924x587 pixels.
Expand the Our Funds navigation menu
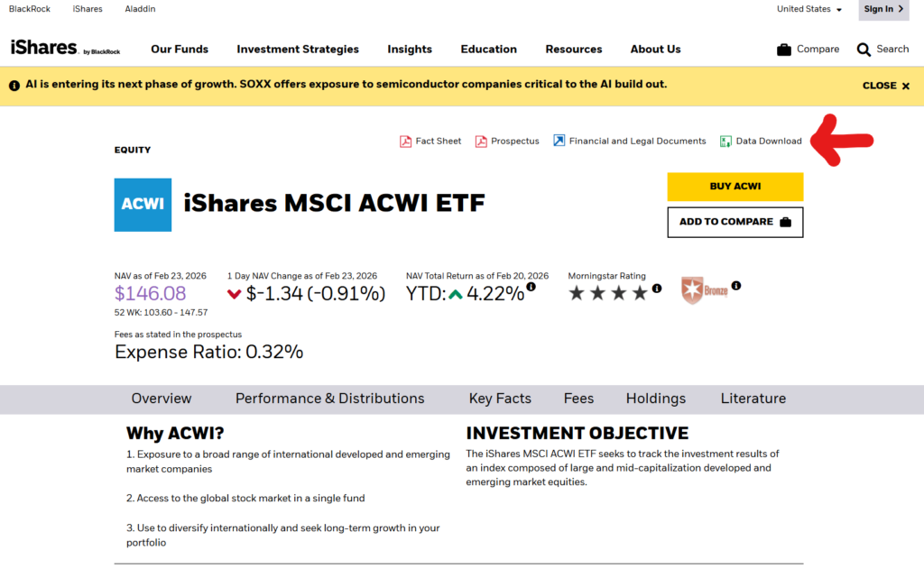click(x=180, y=50)
